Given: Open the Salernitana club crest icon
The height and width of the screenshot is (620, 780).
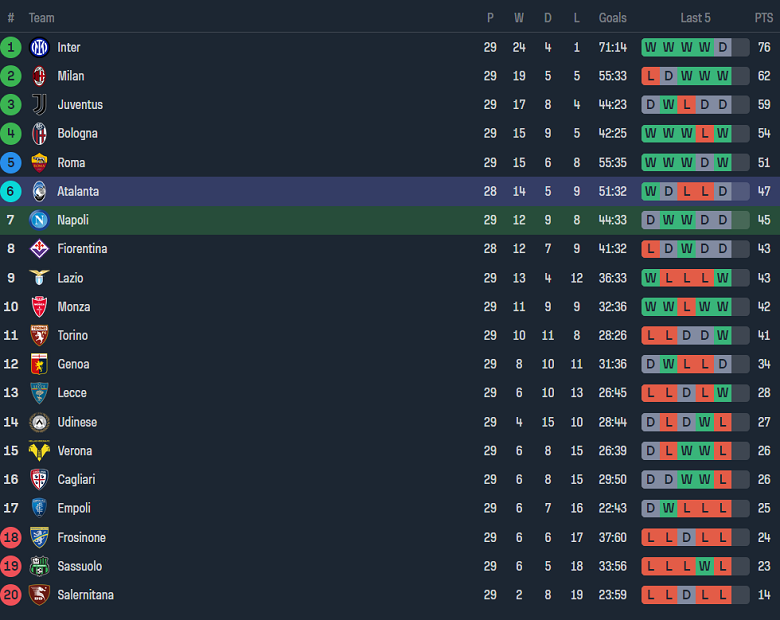Looking at the screenshot, I should (x=39, y=595).
